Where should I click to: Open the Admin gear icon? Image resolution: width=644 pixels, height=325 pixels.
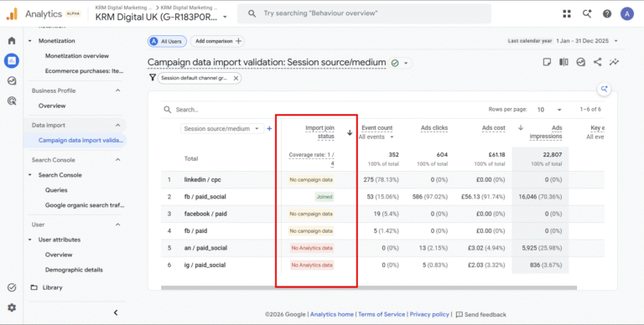12,307
